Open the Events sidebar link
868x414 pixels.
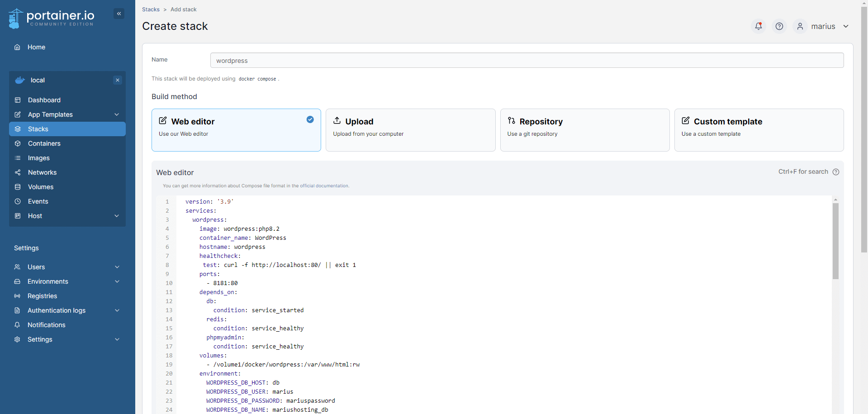(x=67, y=201)
